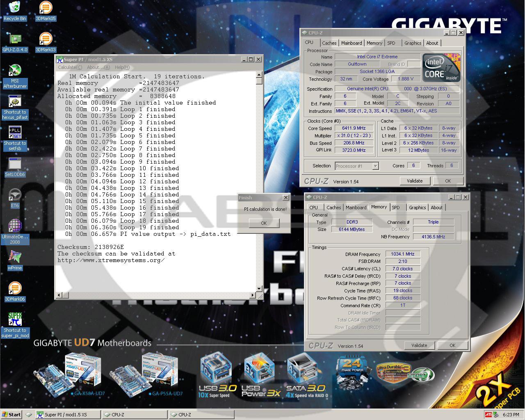The image size is (525, 420).
Task: Switch to CPU tab in lower CPU-Z
Action: 314,208
